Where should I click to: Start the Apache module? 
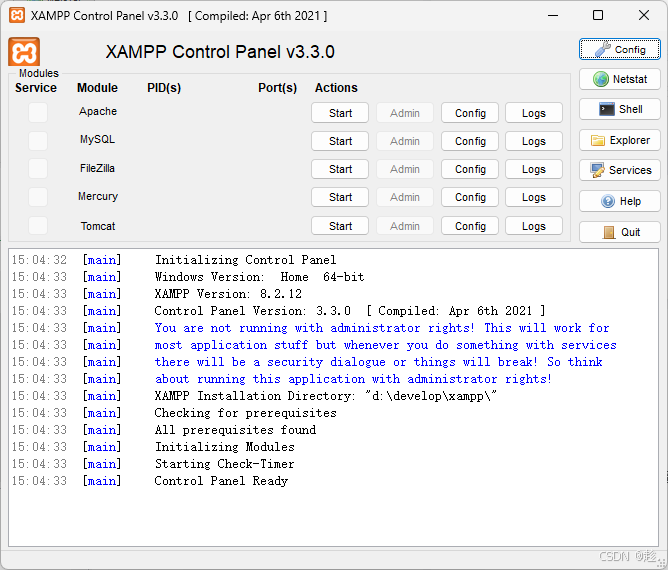(340, 113)
